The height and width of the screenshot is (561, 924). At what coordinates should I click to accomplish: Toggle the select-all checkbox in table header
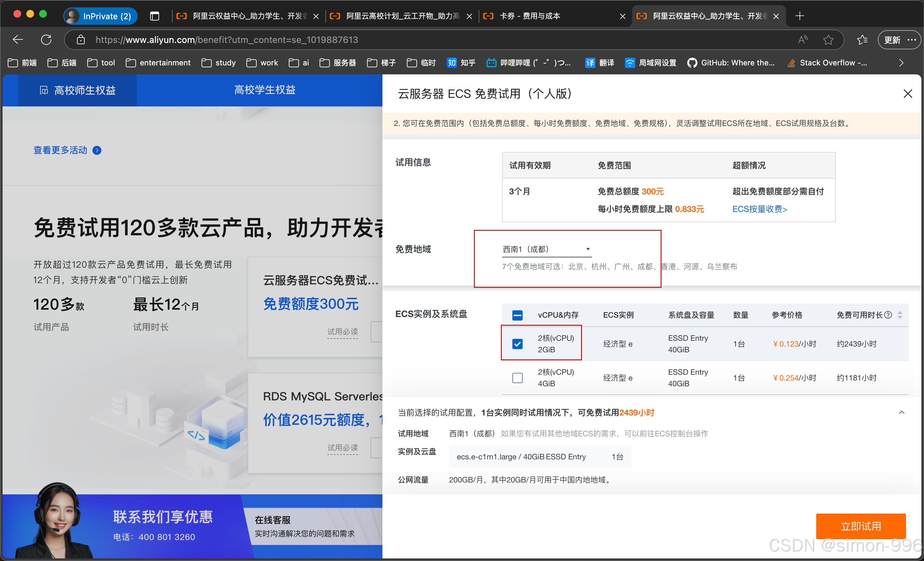click(x=518, y=315)
